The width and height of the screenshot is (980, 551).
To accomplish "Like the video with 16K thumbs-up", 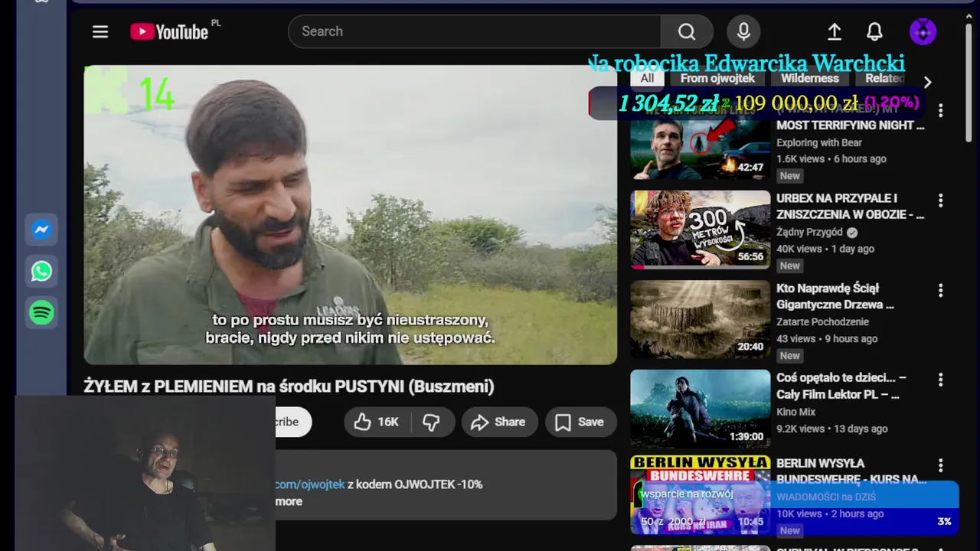I will [377, 422].
